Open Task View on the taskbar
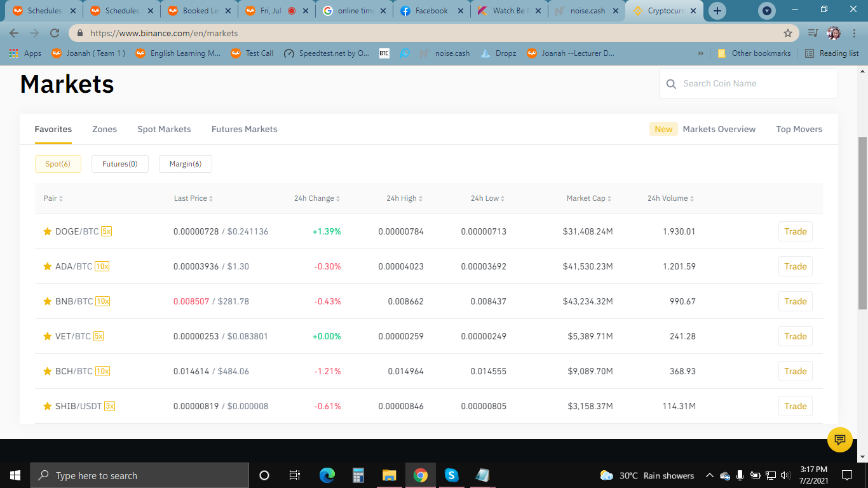Viewport: 868px width, 488px height. 295,475
